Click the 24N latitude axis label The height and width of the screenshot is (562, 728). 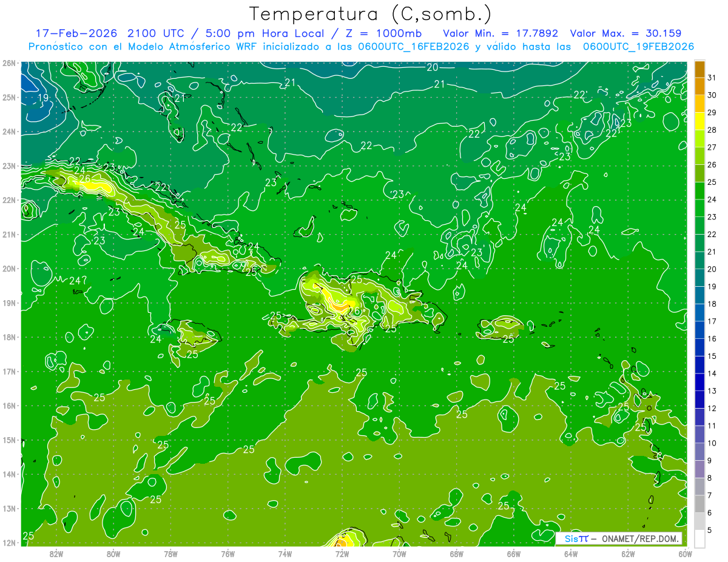[x=8, y=132]
